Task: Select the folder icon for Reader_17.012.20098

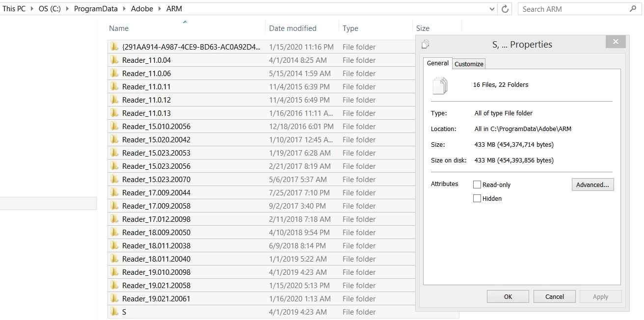Action: click(x=114, y=219)
